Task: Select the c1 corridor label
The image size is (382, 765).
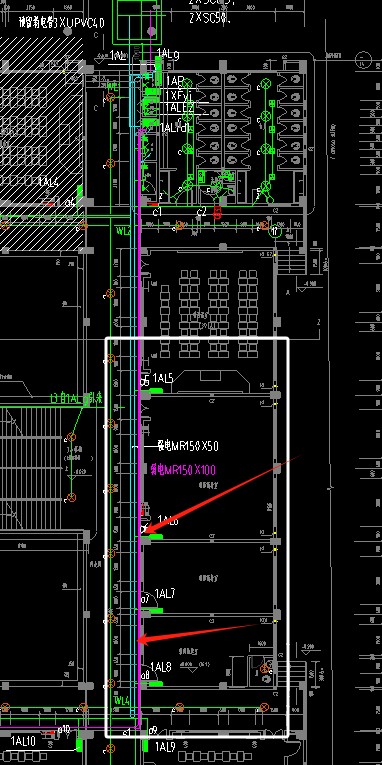Action: (x=157, y=211)
